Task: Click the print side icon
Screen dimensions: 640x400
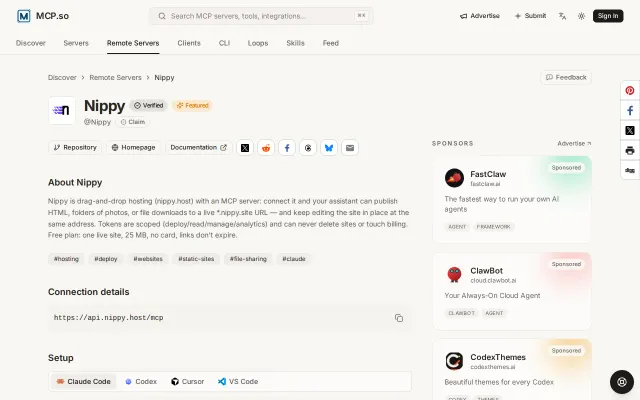Action: 630,151
